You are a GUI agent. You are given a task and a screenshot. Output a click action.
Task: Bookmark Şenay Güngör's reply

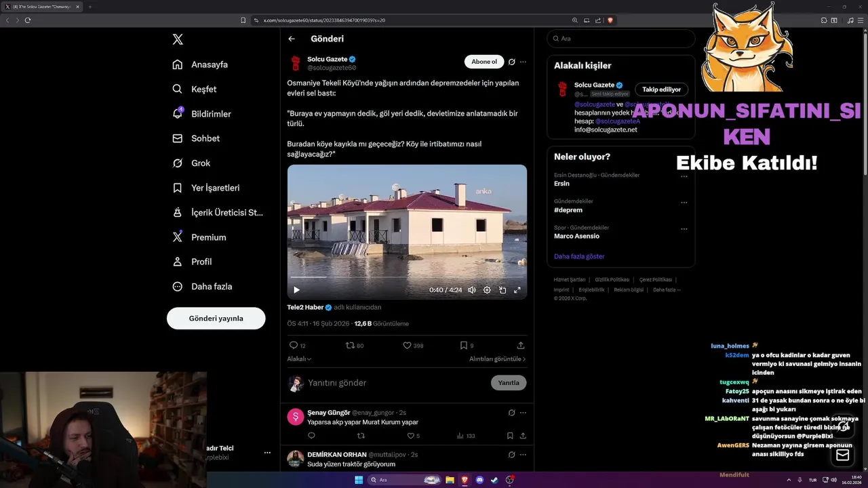[x=510, y=436]
